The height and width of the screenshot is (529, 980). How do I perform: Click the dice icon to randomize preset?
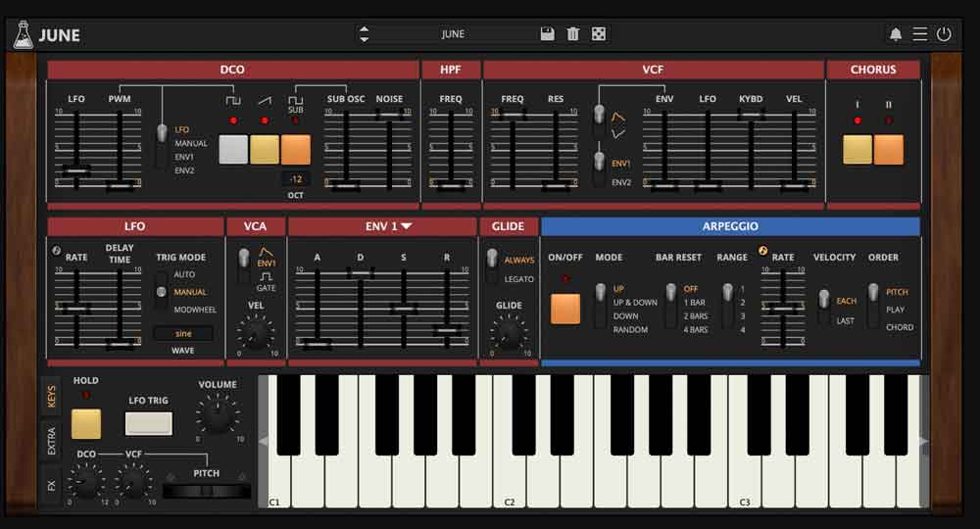pos(599,34)
